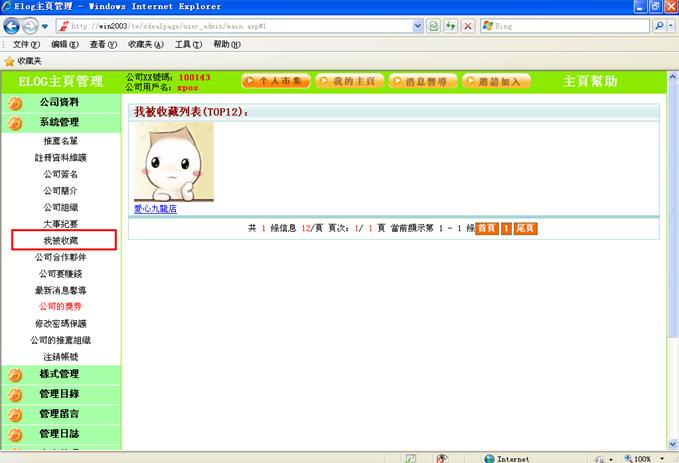Click the 收藏夹 favorites star icon
The height and width of the screenshot is (463, 679).
tap(9, 61)
